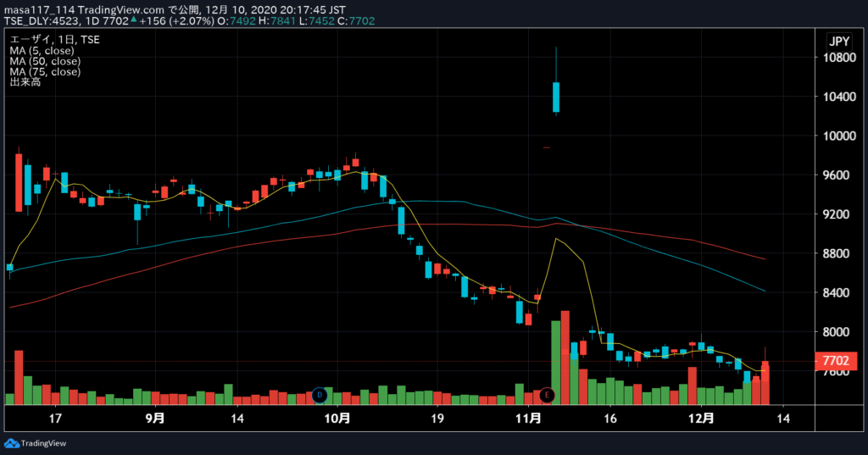
Task: Click the TradingView logo icon
Action: point(11,443)
